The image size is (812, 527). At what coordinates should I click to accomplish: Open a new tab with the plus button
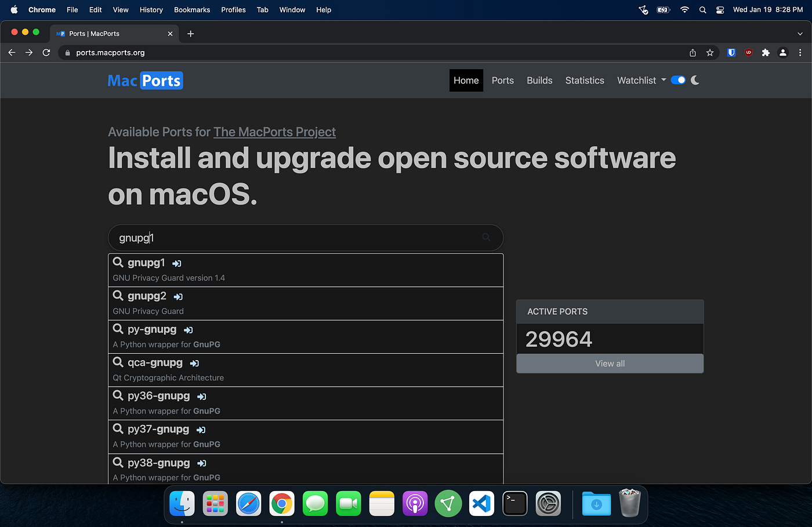[x=190, y=34]
